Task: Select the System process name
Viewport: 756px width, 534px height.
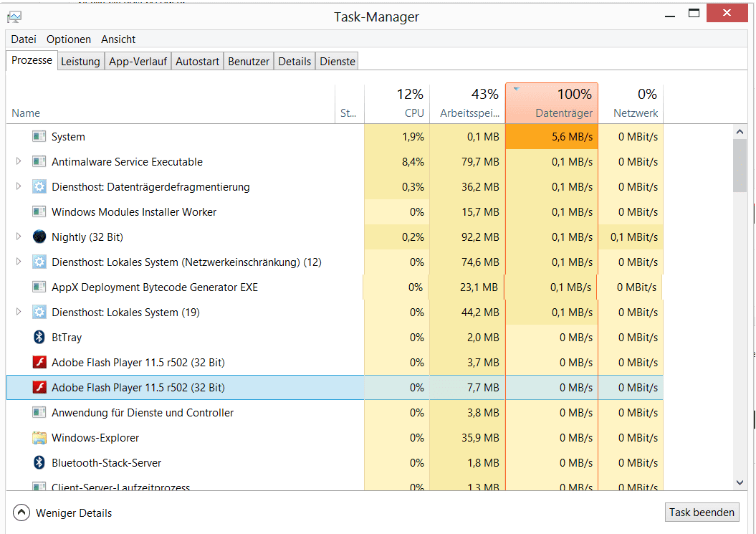Action: click(x=68, y=137)
